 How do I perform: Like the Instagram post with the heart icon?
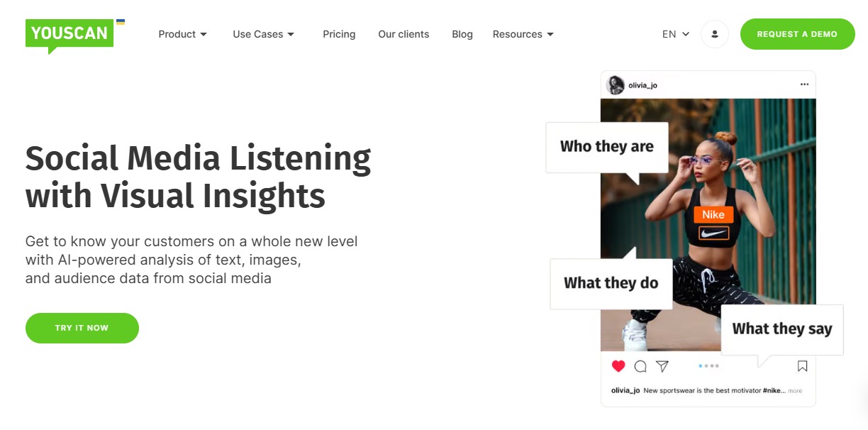tap(618, 366)
